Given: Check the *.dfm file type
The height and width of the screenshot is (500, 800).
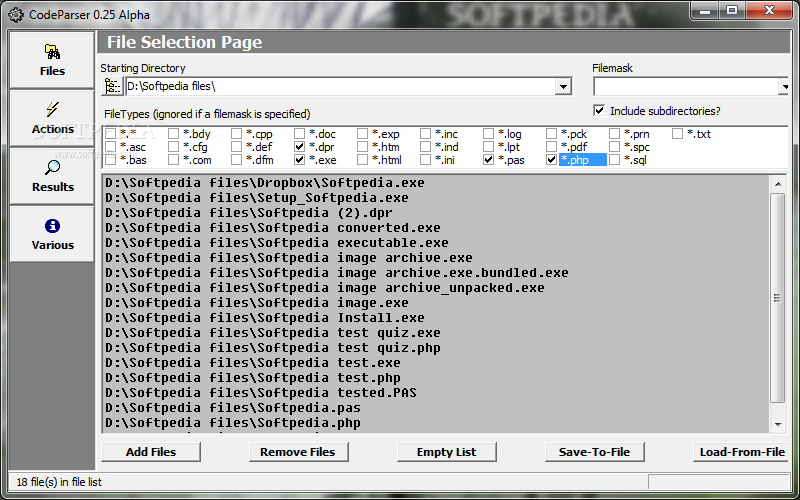Looking at the screenshot, I should pos(236,160).
